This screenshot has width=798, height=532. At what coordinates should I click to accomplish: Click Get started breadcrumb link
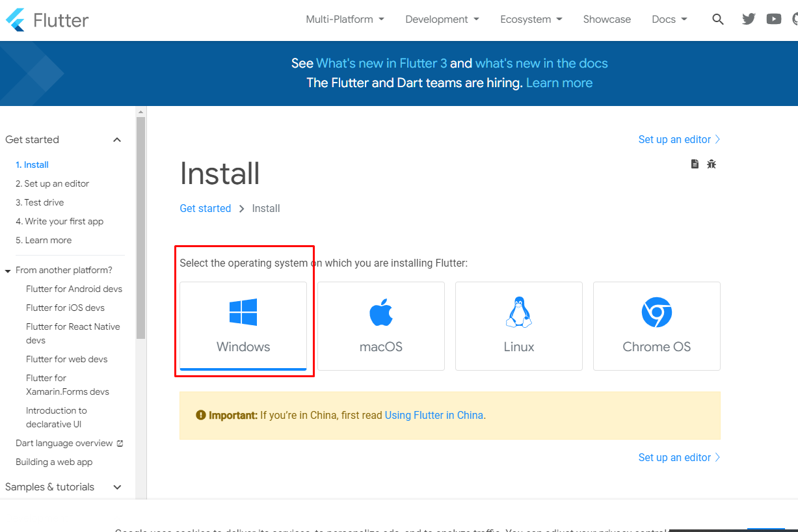[x=206, y=208]
